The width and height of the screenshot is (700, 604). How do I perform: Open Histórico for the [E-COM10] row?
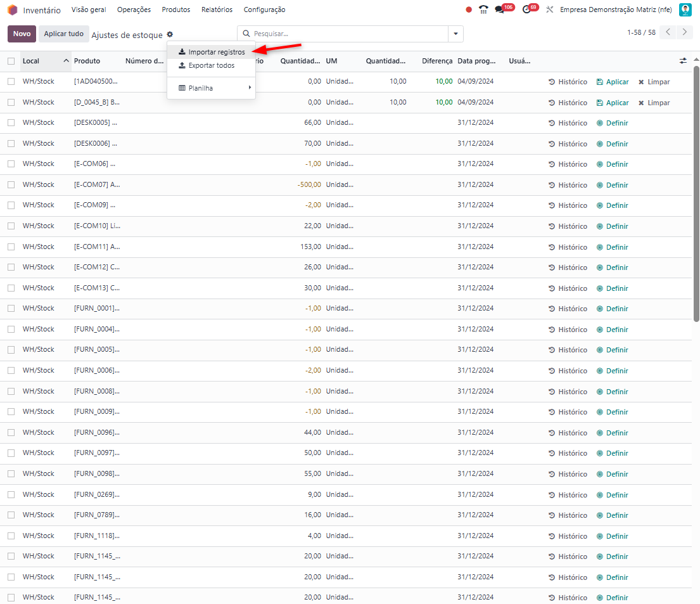click(568, 226)
